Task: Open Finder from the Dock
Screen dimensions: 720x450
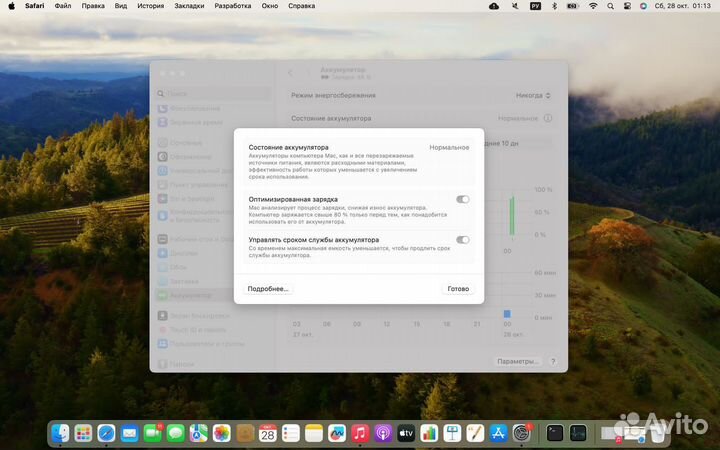Action: pyautogui.click(x=60, y=433)
